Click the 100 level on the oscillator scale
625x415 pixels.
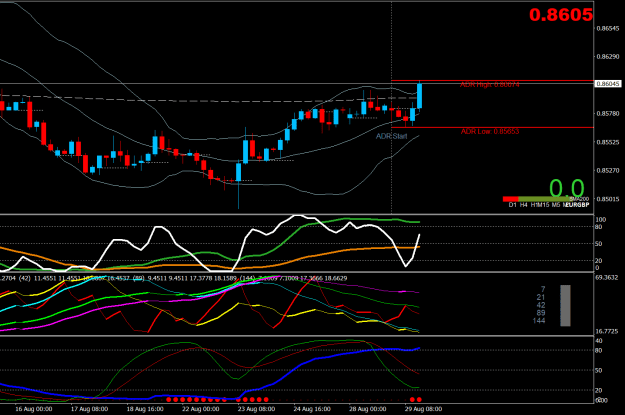(600, 220)
